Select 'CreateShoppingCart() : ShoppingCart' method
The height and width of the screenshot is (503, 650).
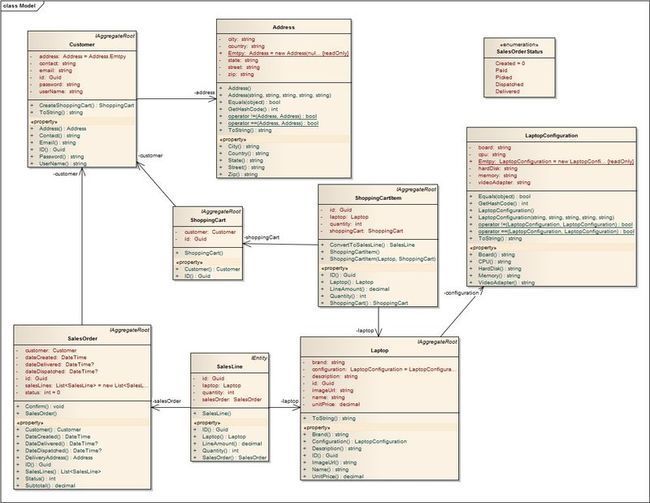click(x=87, y=105)
